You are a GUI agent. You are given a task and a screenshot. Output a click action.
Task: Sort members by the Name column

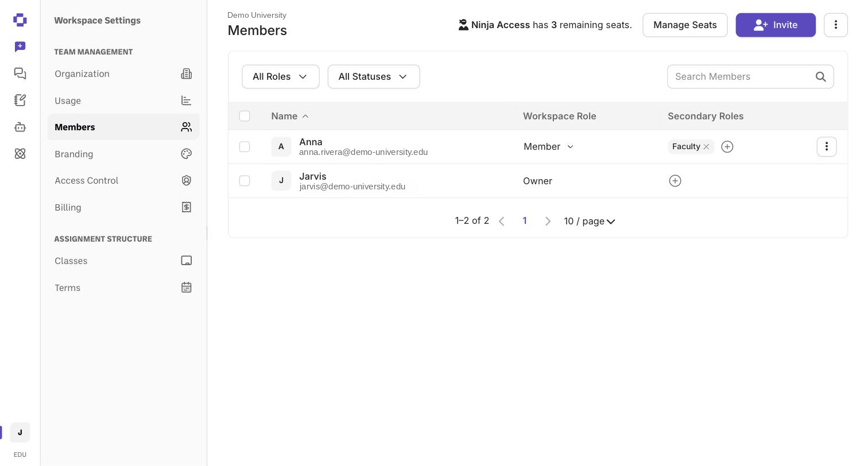point(290,116)
